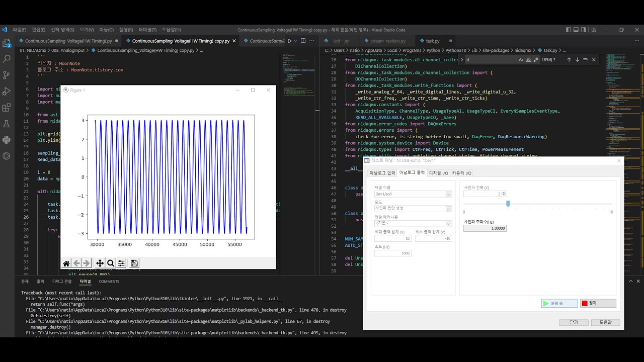Select the Pan tool in the figure toolbar
Viewport: 644px width, 362px height.
tap(100, 263)
